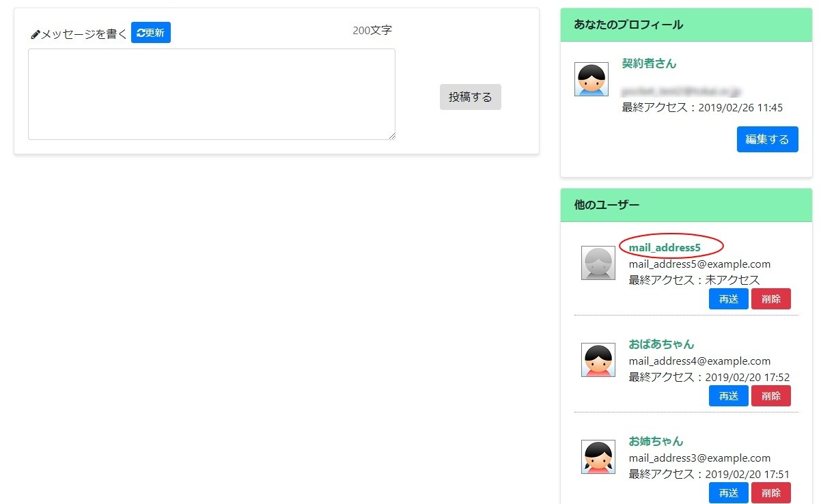821x504 pixels.
Task: Click お姉ちゃん's 削除 delete button
Action: tap(771, 492)
